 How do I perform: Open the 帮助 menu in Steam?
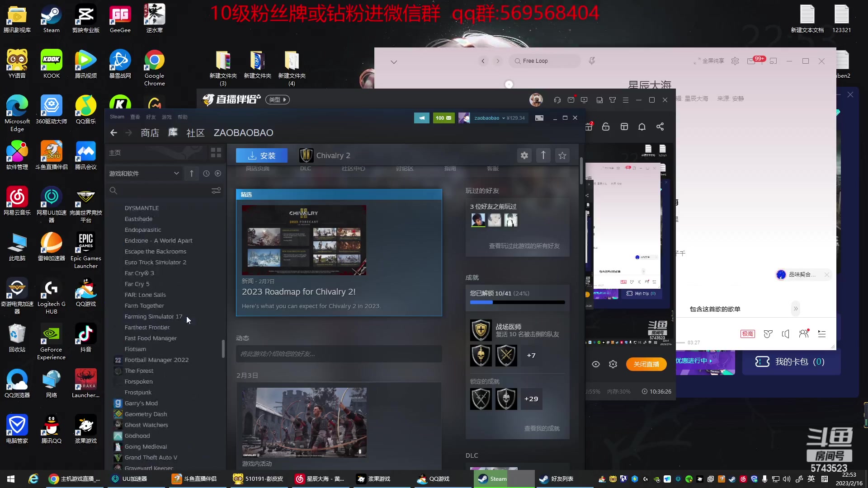coord(182,117)
